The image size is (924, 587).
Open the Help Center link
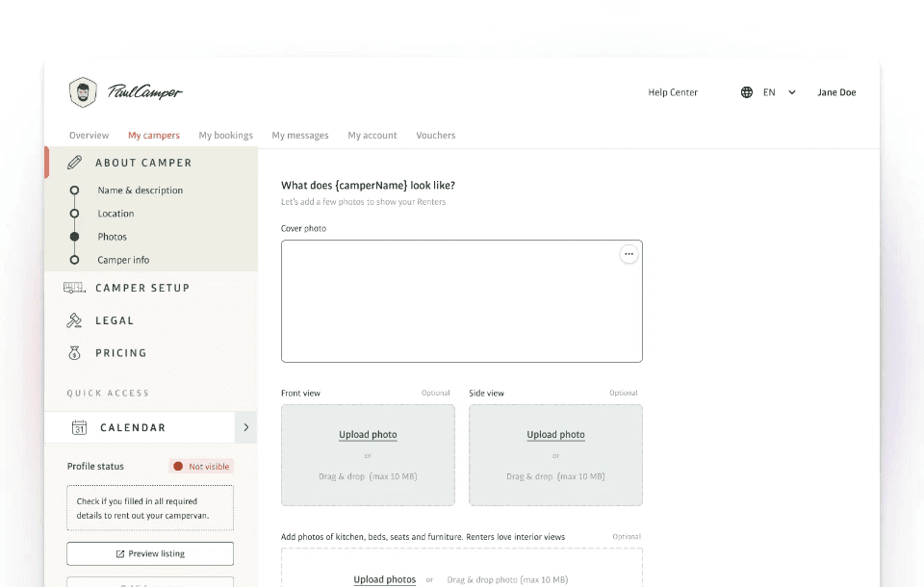[x=673, y=92]
